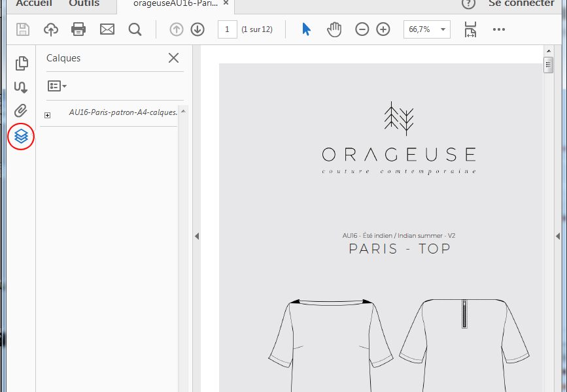The width and height of the screenshot is (567, 392).
Task: Click the PARIS - TOP heading
Action: (x=400, y=248)
